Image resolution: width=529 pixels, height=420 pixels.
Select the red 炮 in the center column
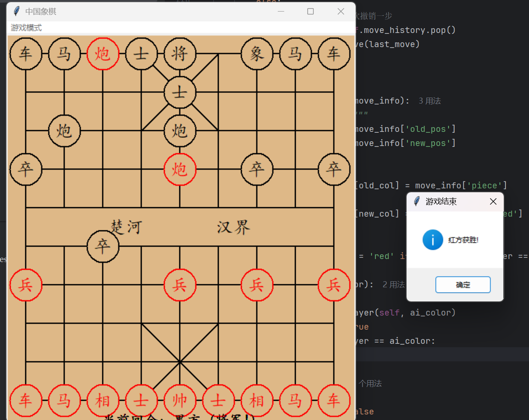point(180,170)
